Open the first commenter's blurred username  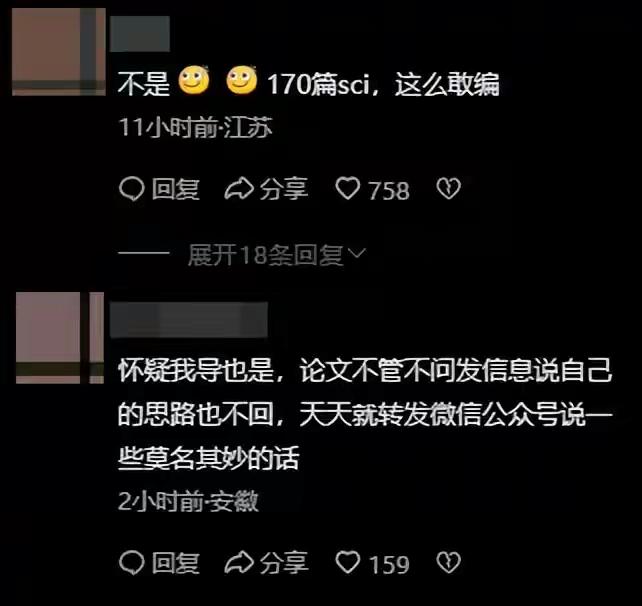coord(140,34)
